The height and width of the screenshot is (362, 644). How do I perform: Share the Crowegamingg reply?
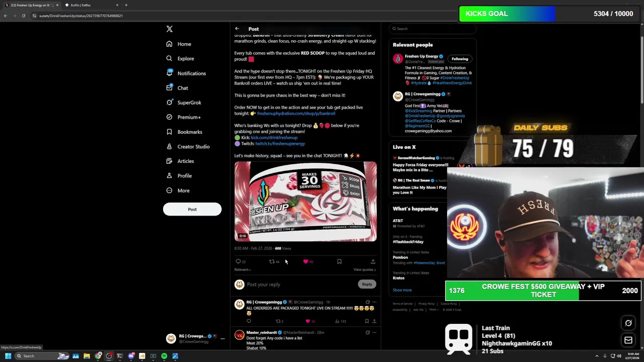[374, 321]
